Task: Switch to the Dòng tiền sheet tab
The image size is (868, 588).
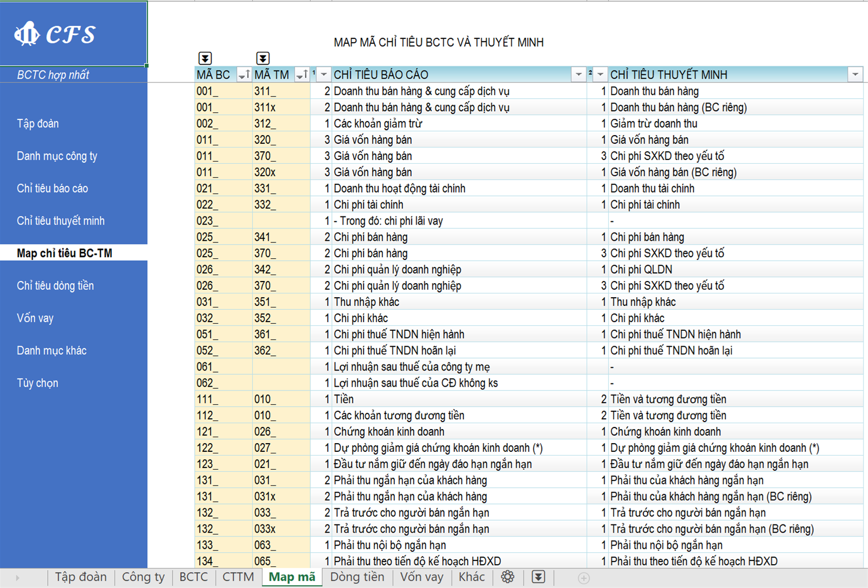Action: click(357, 577)
